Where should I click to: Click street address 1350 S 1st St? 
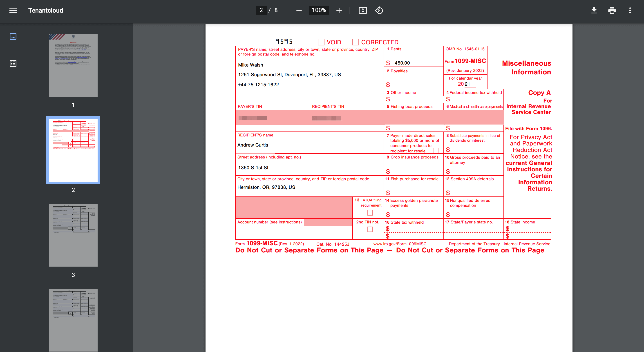(x=253, y=168)
